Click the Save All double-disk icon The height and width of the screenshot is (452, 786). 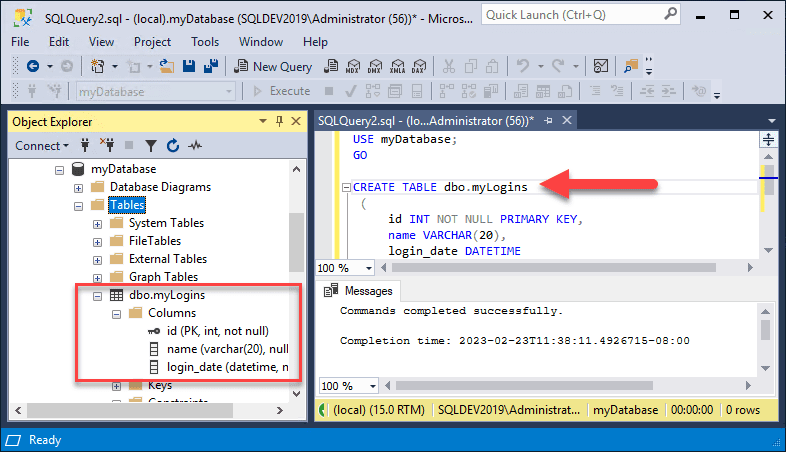click(x=211, y=66)
